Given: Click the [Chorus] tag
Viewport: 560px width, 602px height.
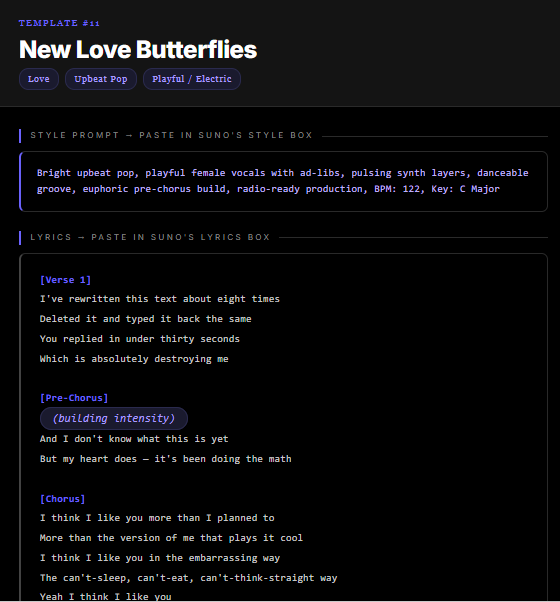Looking at the screenshot, I should [x=62, y=499].
